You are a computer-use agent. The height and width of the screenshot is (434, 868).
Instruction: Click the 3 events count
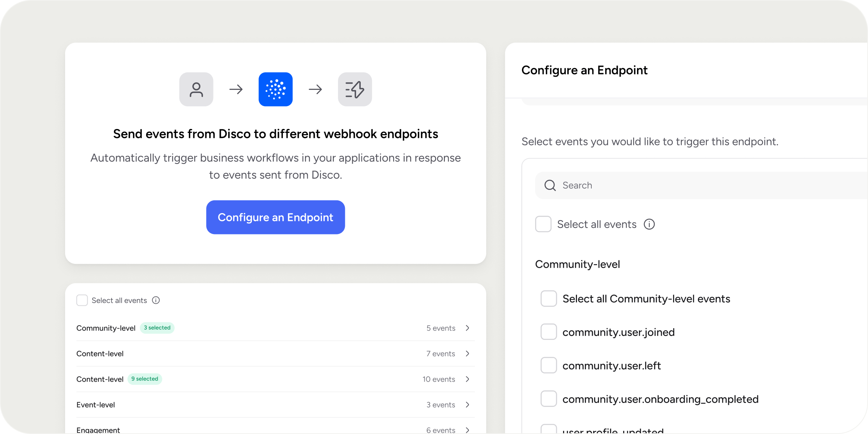coord(441,405)
